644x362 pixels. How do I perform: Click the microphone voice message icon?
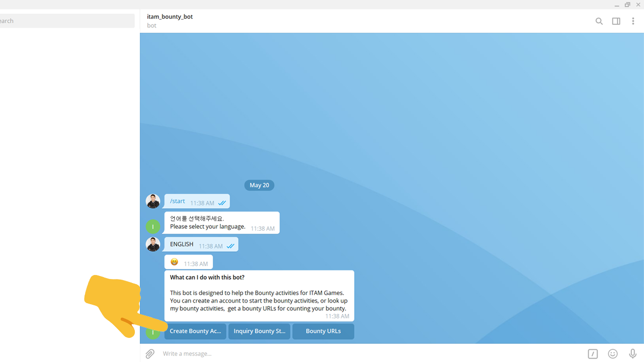[633, 354]
